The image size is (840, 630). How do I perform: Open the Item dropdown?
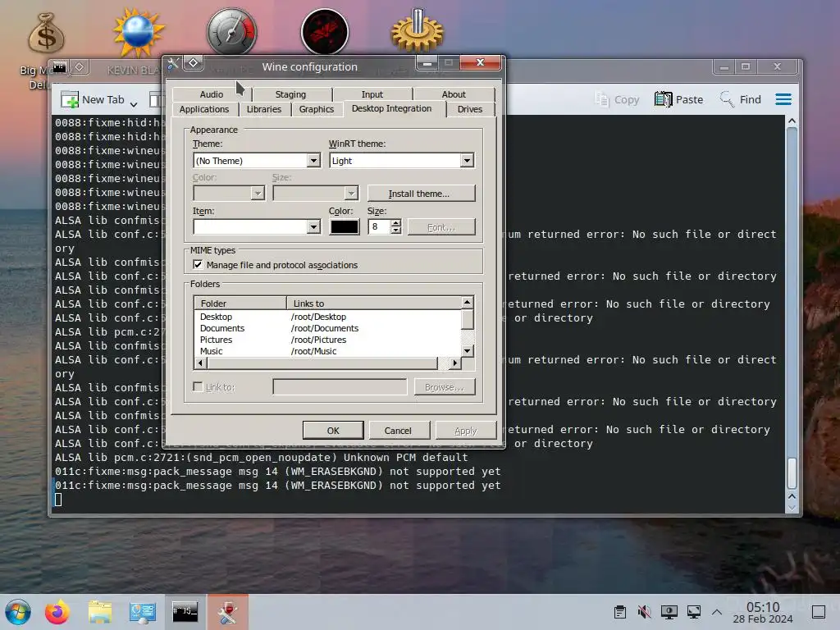point(257,226)
